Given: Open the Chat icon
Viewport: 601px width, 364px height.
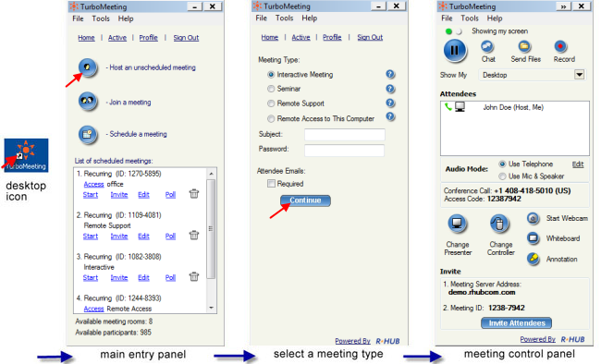Looking at the screenshot, I should pyautogui.click(x=487, y=47).
